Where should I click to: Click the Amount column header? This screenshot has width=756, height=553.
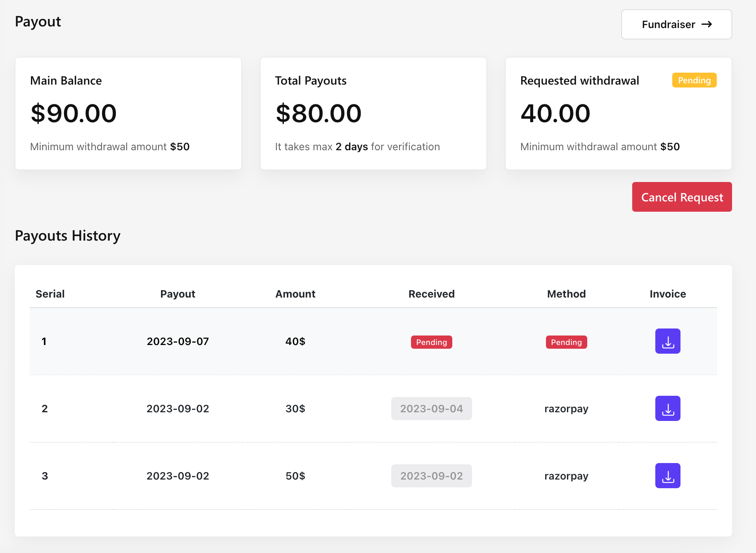click(x=295, y=294)
